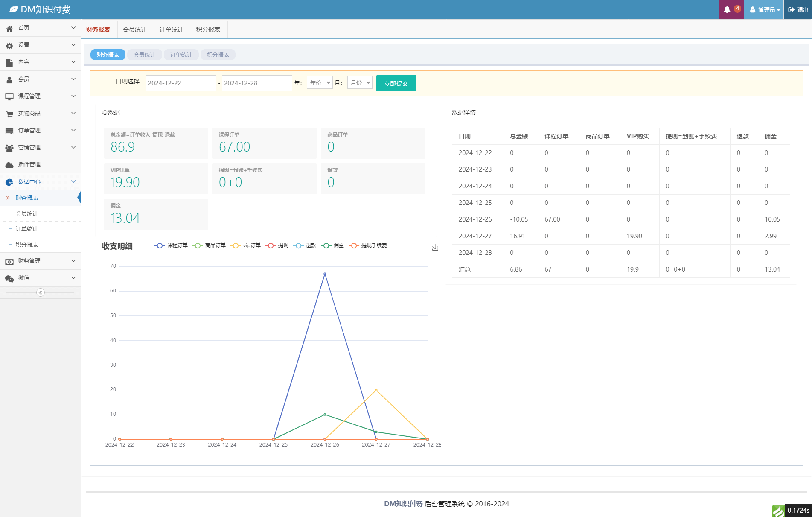Viewport: 812px width, 517px height.
Task: Toggle 佣金 series in chart legend
Action: click(333, 245)
